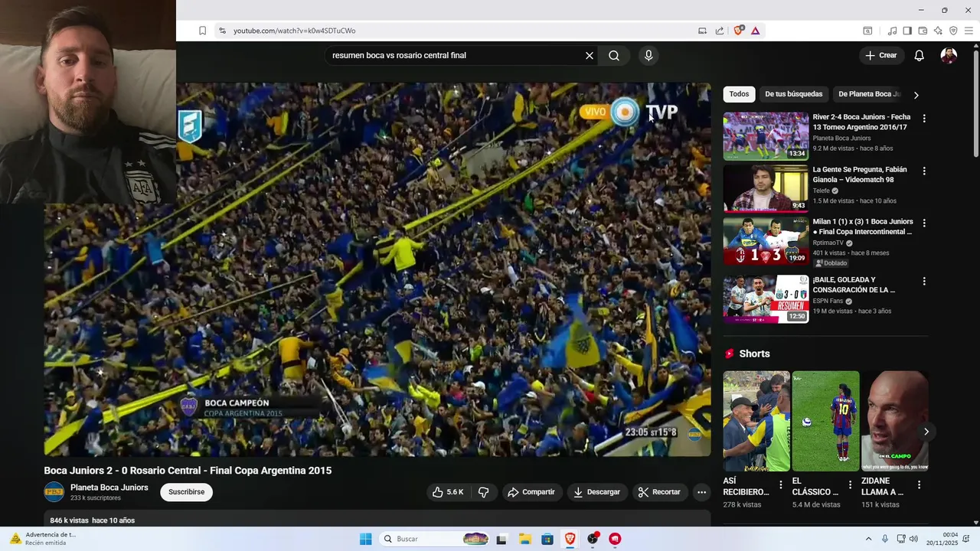
Task: Open site settings icon left of the URL
Action: (222, 31)
